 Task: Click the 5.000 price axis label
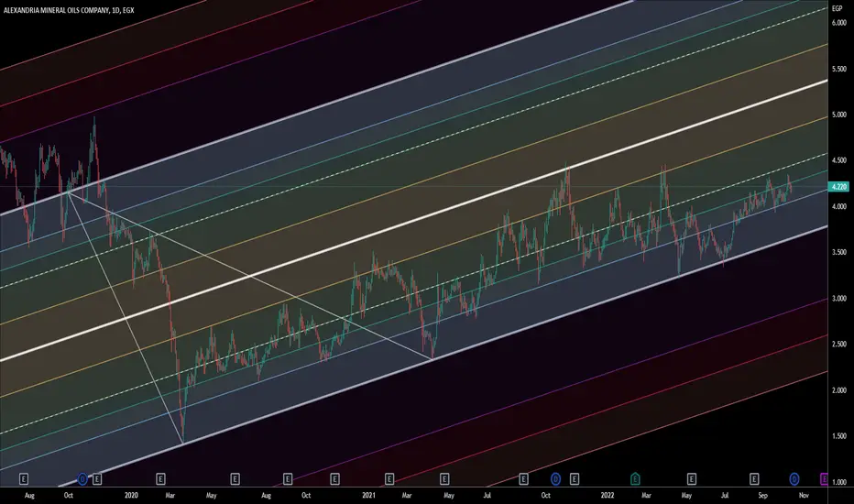point(838,115)
